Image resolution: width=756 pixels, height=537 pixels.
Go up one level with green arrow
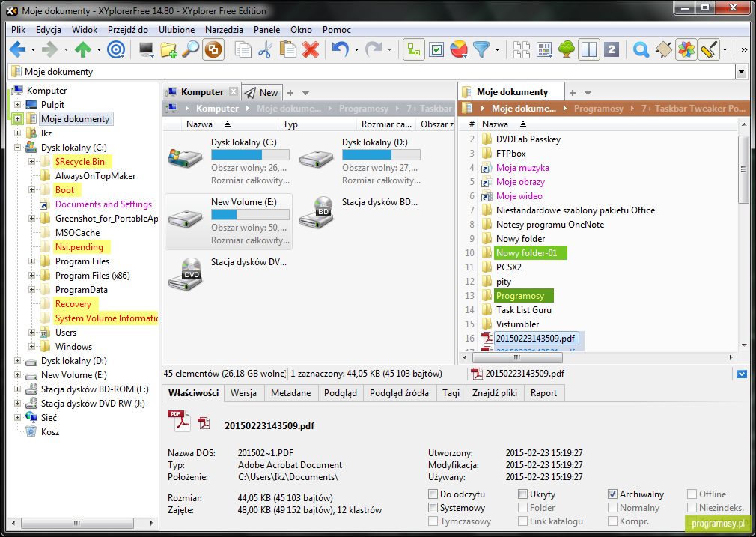(83, 49)
